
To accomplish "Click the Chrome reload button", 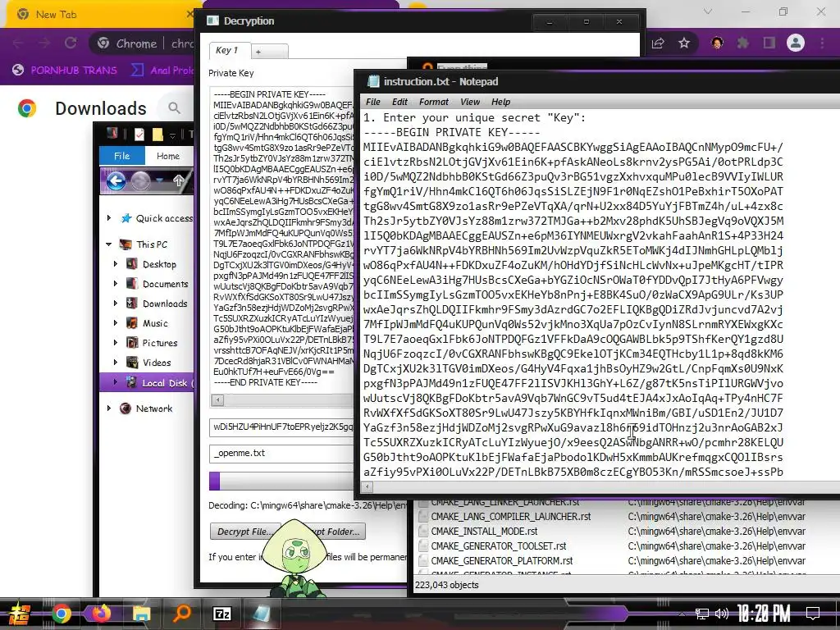I will [x=71, y=43].
